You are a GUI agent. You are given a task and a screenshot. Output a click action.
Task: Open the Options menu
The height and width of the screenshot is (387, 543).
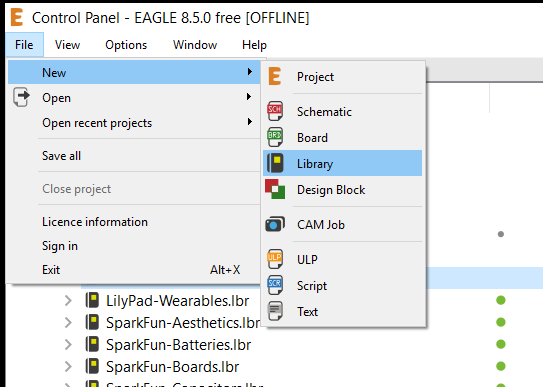point(126,45)
